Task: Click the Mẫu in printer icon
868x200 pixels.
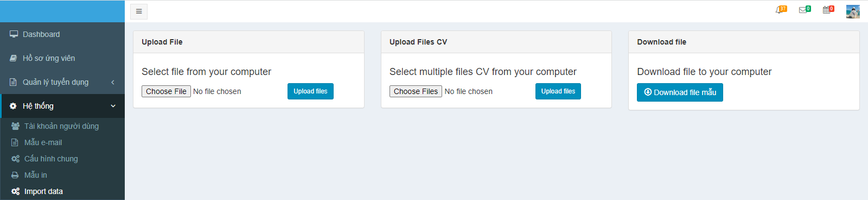Action: 15,175
